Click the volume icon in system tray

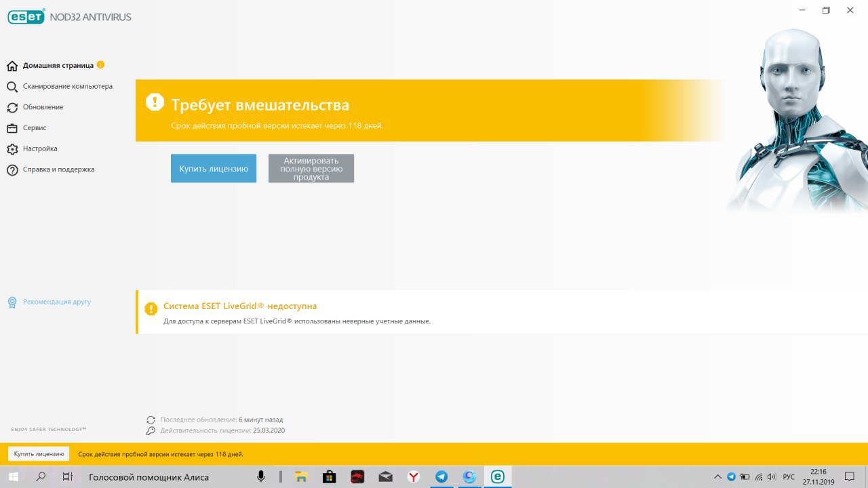(x=772, y=477)
